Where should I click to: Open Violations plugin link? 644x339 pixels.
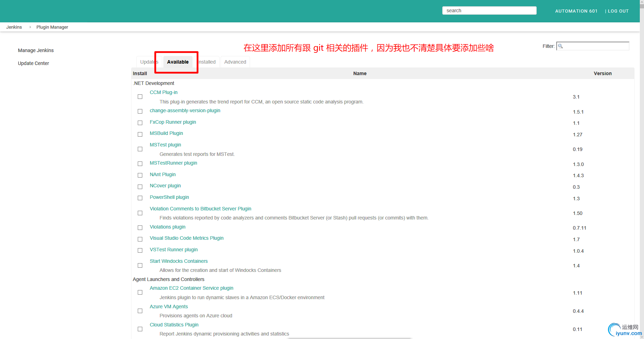[x=167, y=227]
